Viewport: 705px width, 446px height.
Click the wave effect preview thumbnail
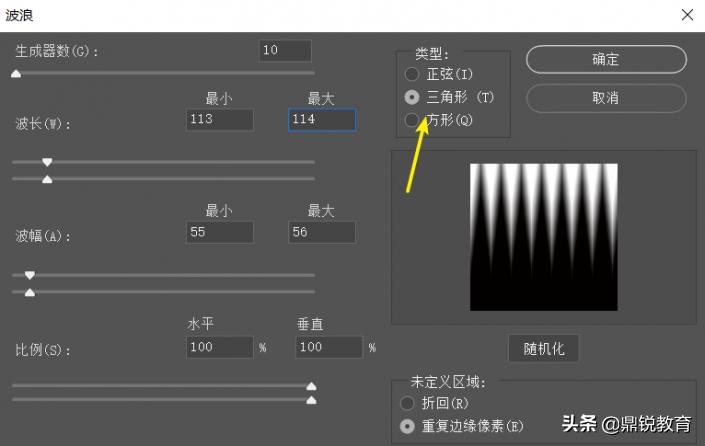pos(544,237)
